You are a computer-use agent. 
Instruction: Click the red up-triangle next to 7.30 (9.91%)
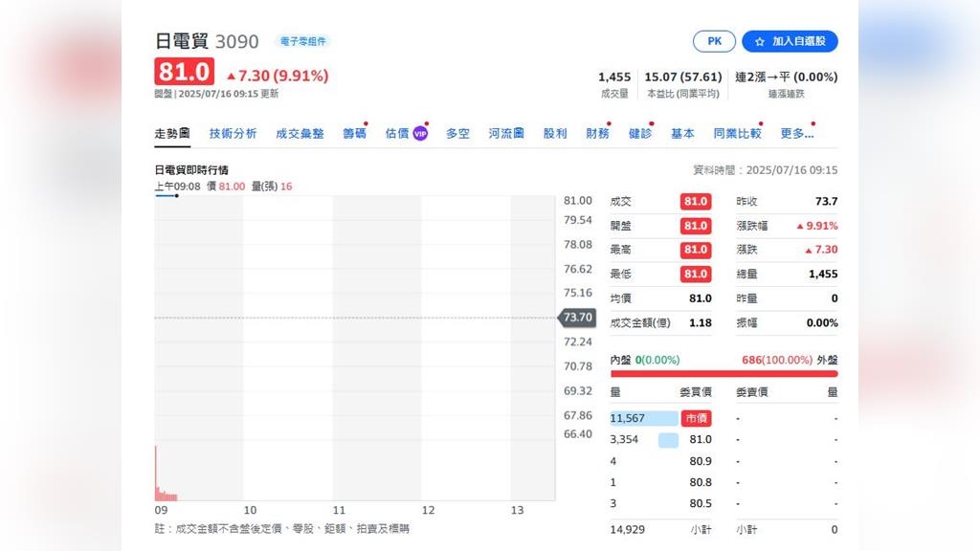coord(231,76)
